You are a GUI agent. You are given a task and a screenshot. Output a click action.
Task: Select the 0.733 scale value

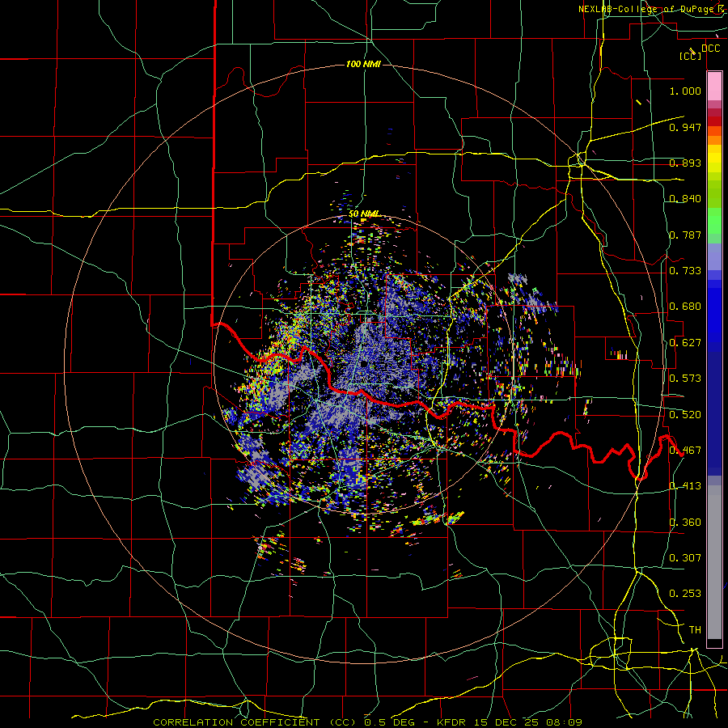(x=685, y=270)
